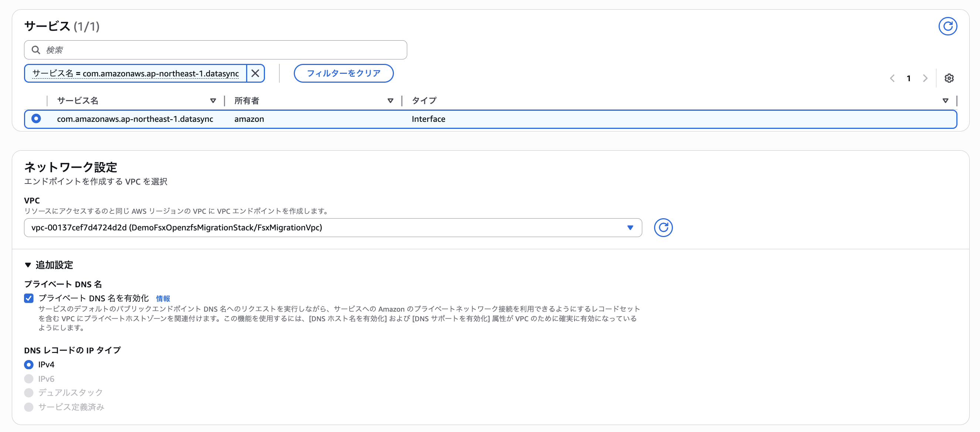Go to the next page of results
Screen dimensions: 980x432
point(925,78)
